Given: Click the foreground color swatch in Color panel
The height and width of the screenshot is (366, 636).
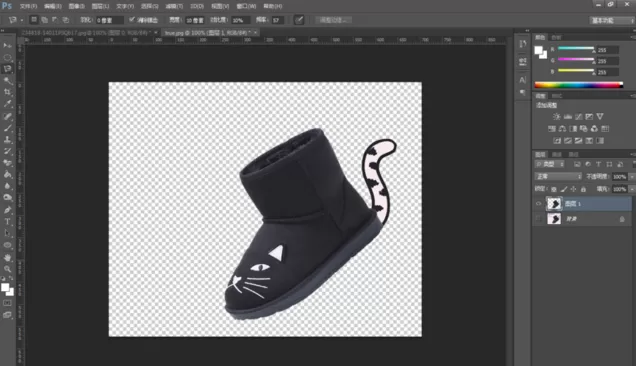Looking at the screenshot, I should point(539,51).
